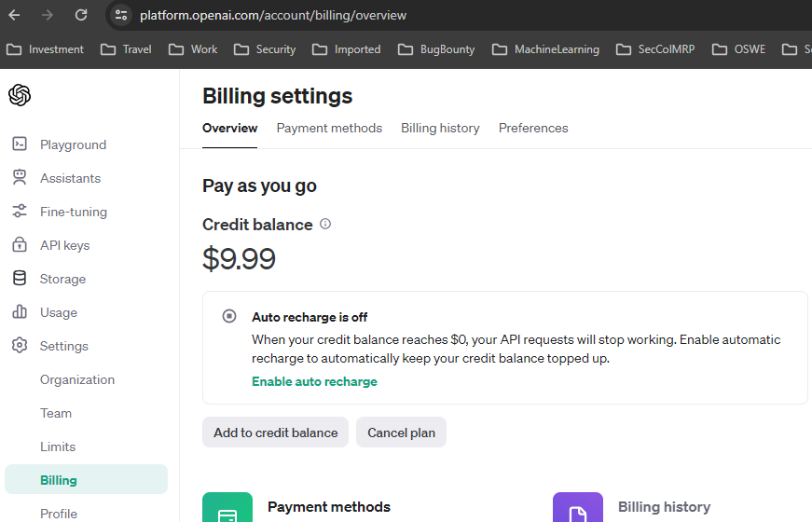
Task: Click the OpenAI logo icon
Action: click(20, 95)
